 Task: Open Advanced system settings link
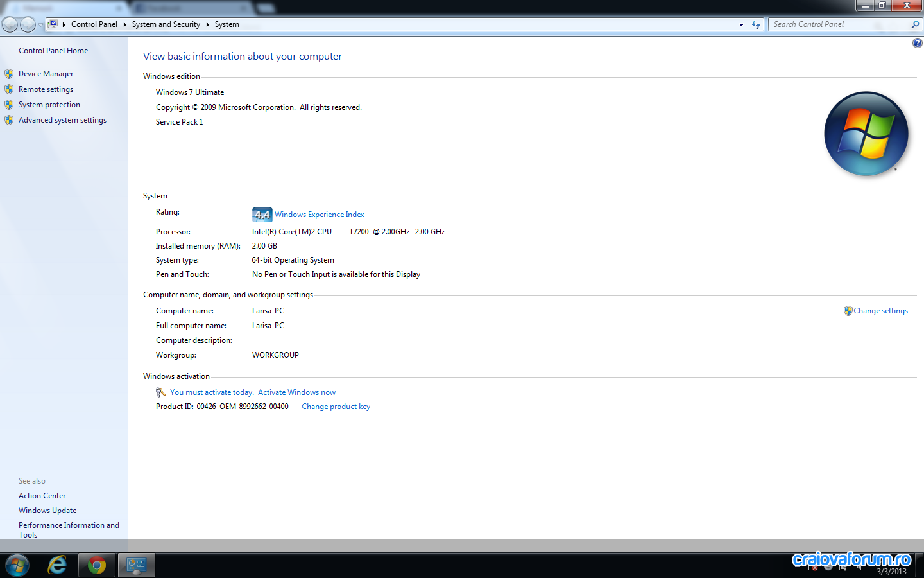(x=62, y=120)
